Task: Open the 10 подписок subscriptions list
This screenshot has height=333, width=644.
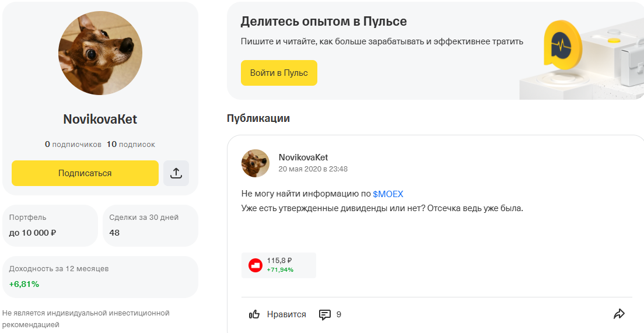Action: (131, 144)
